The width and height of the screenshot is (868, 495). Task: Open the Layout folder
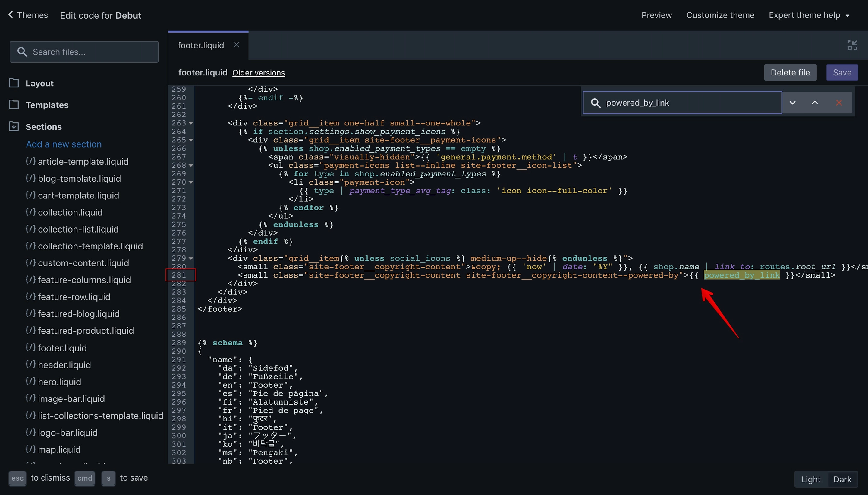pos(39,83)
